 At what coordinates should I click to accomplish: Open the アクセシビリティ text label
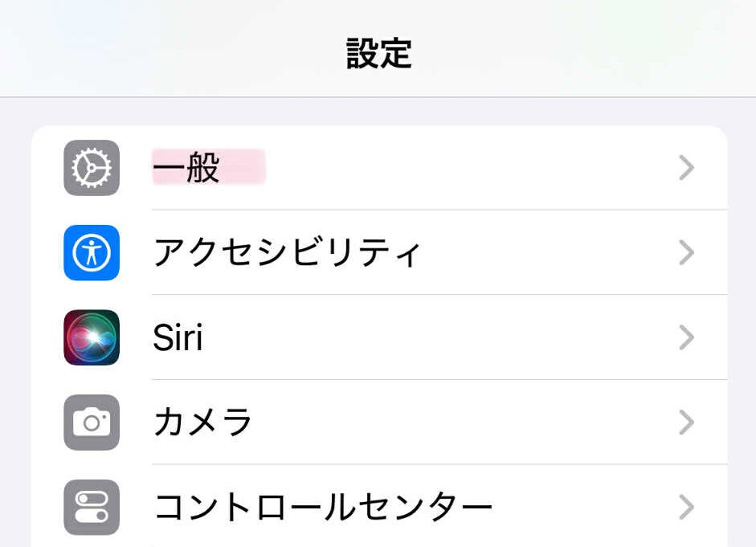[x=288, y=253]
